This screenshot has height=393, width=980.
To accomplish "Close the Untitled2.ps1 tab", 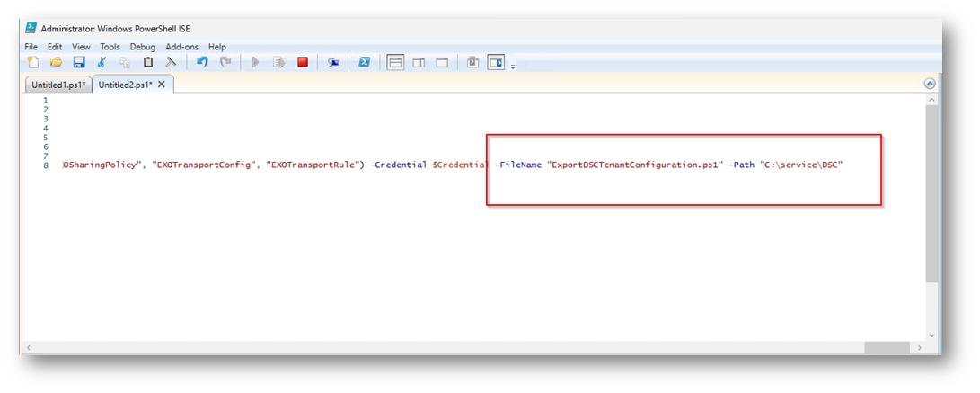I will click(162, 85).
